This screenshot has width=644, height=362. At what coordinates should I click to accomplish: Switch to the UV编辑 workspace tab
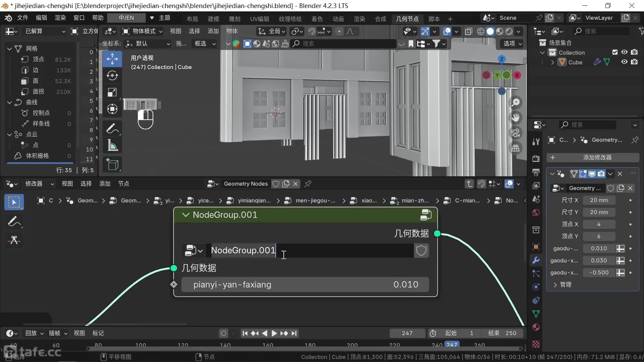pos(259,19)
